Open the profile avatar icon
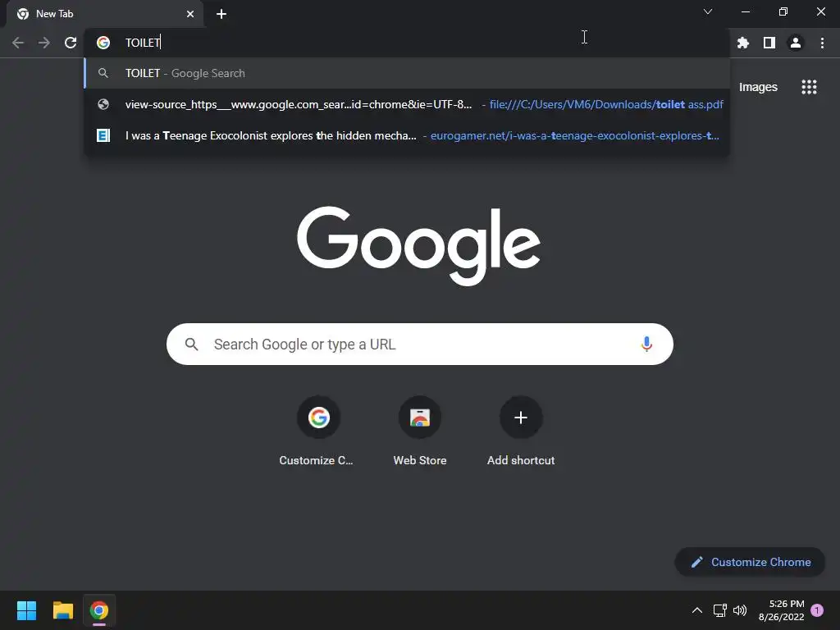The width and height of the screenshot is (840, 630). click(x=796, y=43)
